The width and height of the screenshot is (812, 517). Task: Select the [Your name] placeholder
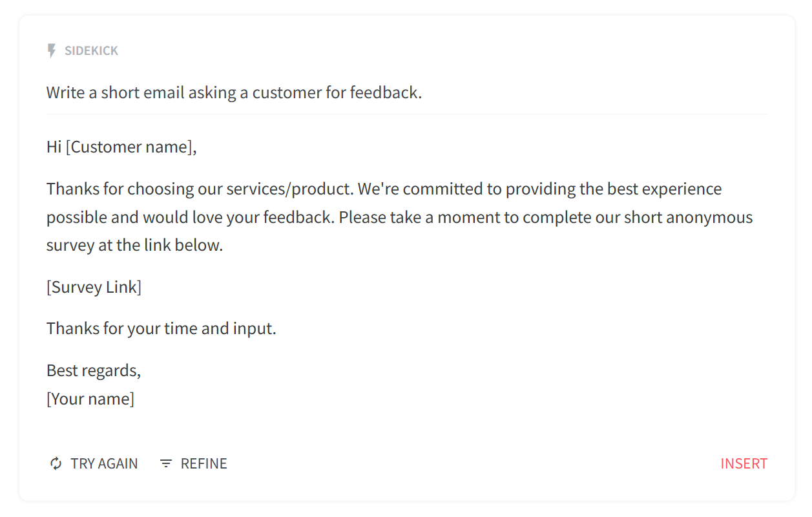90,399
